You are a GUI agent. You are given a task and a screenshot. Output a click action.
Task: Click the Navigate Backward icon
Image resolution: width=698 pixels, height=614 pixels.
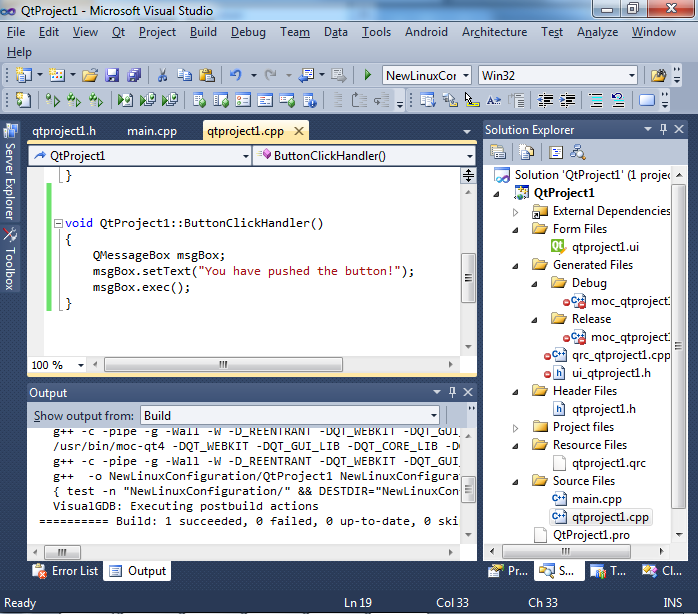pyautogui.click(x=306, y=75)
